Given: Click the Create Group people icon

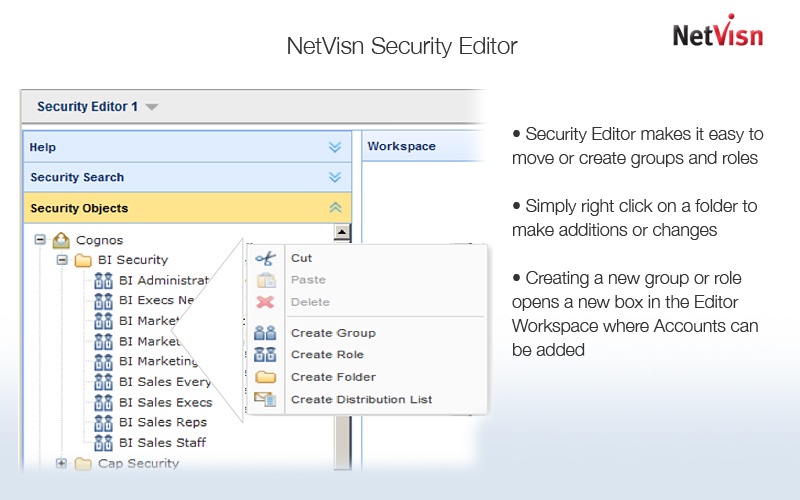Looking at the screenshot, I should [x=265, y=333].
